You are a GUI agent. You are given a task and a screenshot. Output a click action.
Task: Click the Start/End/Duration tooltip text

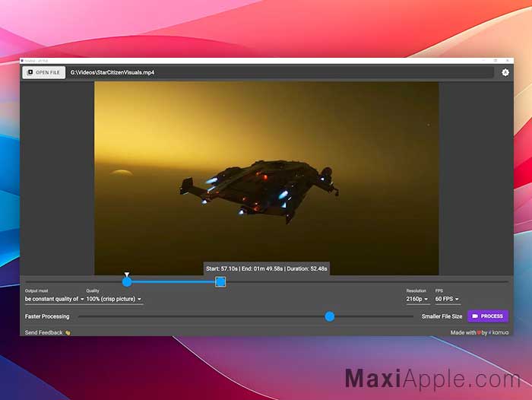tap(267, 268)
